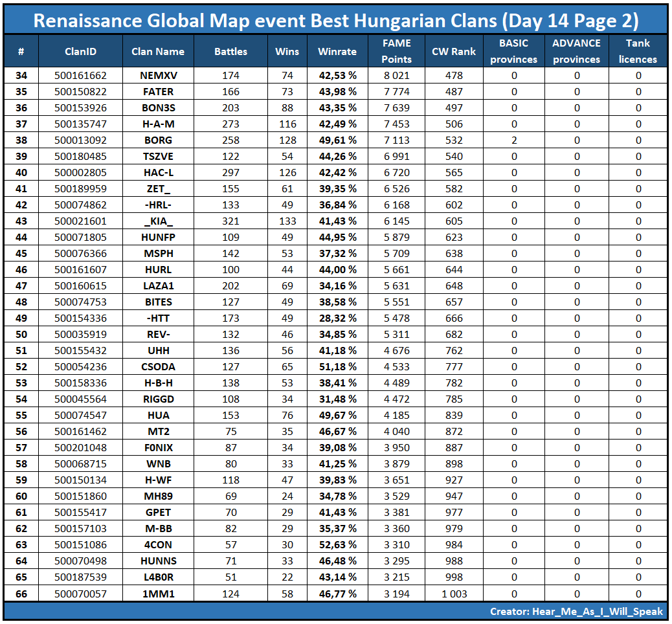Click clan name M-BB
This screenshot has width=672, height=624.
[159, 529]
